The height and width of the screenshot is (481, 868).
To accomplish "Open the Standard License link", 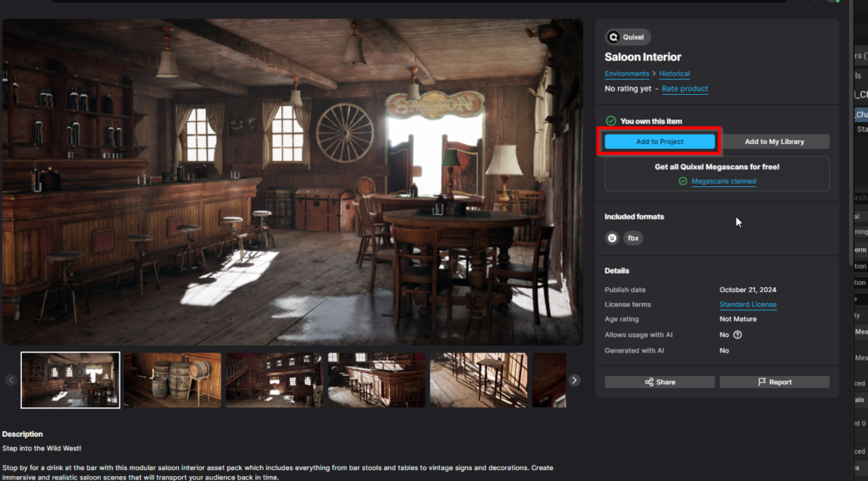I will [748, 305].
